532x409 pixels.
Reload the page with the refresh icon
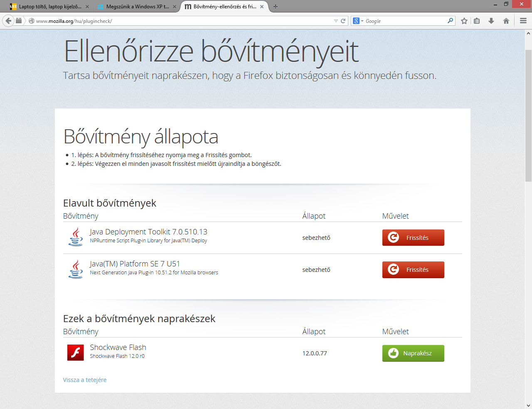point(343,21)
